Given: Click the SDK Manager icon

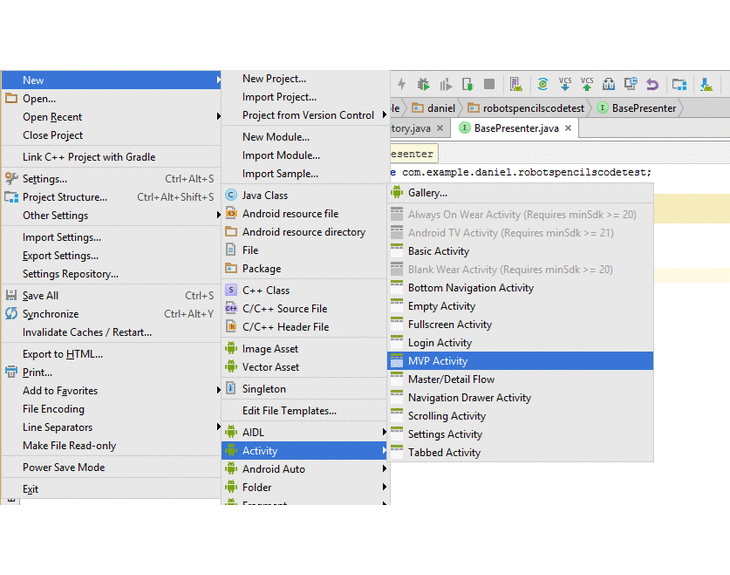Looking at the screenshot, I should [x=708, y=85].
